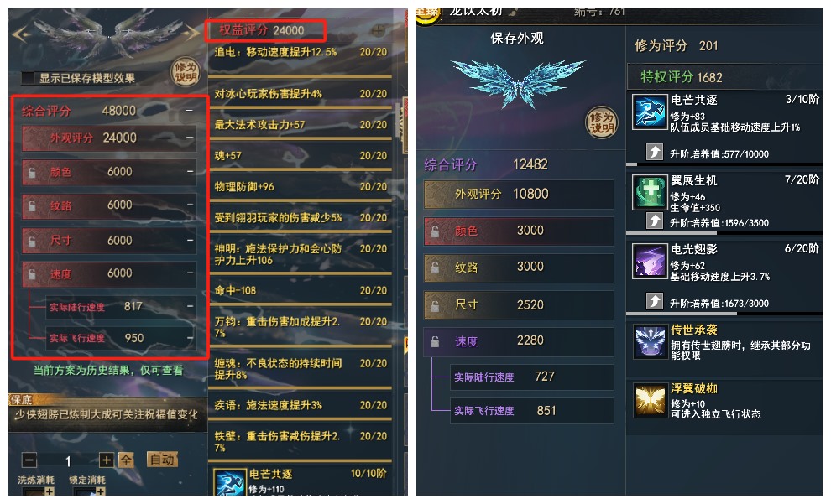The width and height of the screenshot is (831, 504).
Task: Click the 全 max quantity button
Action: (126, 460)
